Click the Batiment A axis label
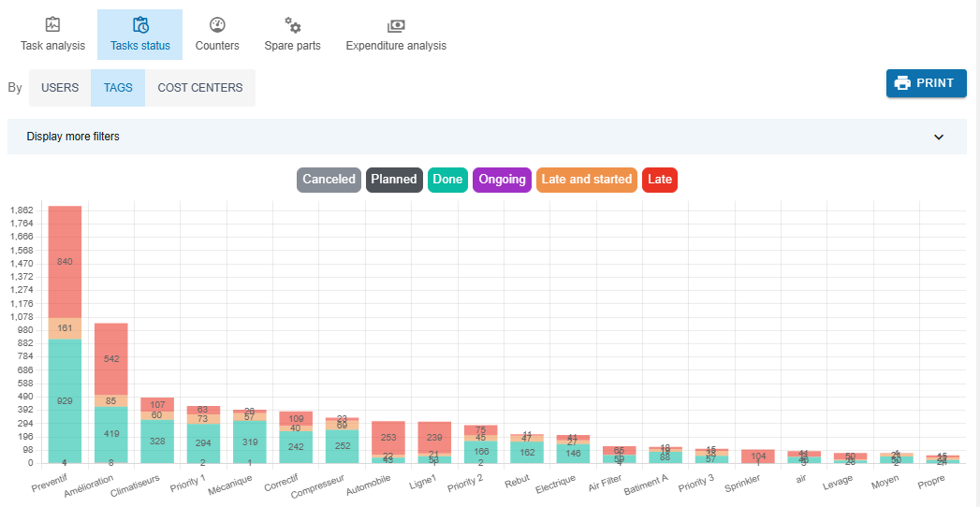 [648, 484]
